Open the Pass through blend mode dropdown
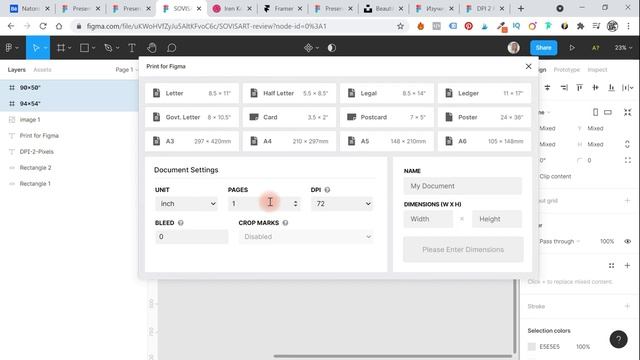Image resolution: width=640 pixels, height=360 pixels. [x=559, y=241]
